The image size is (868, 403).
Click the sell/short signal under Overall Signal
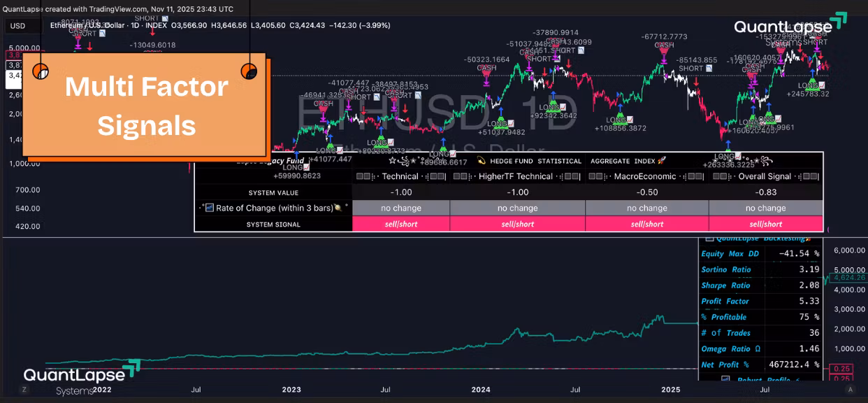[x=766, y=224]
